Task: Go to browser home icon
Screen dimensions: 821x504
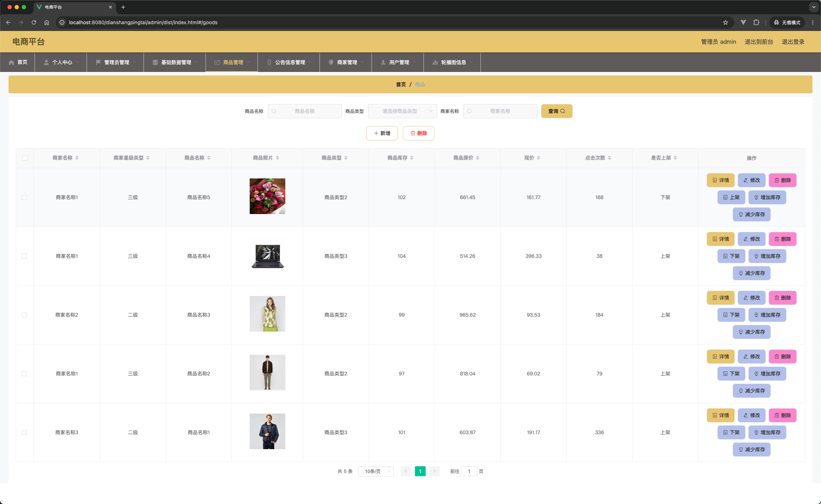Action: [47, 22]
